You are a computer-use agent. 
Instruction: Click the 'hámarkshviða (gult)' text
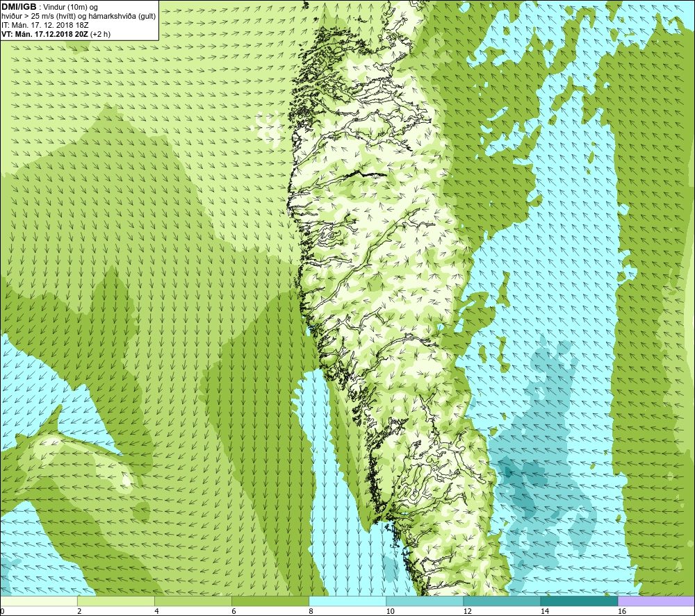coord(122,17)
